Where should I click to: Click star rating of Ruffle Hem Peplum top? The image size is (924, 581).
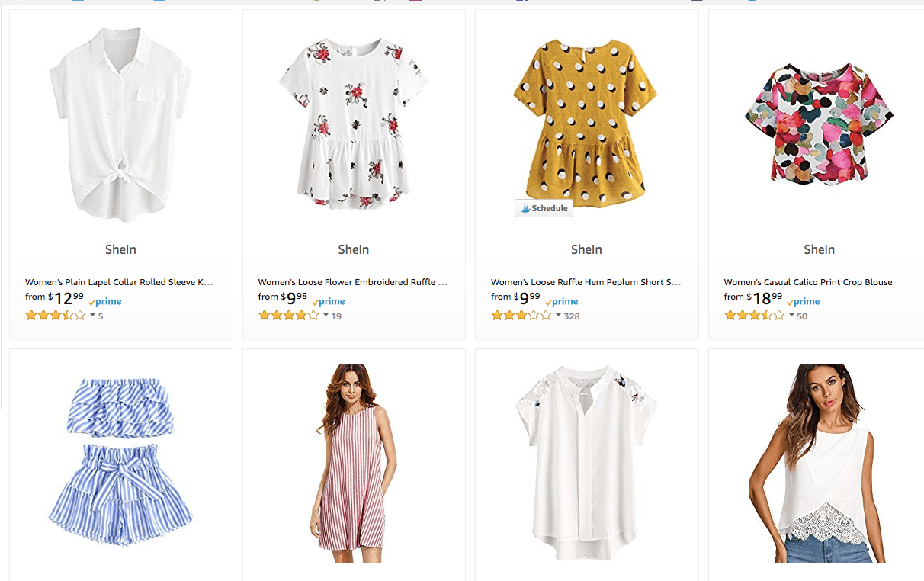521,316
